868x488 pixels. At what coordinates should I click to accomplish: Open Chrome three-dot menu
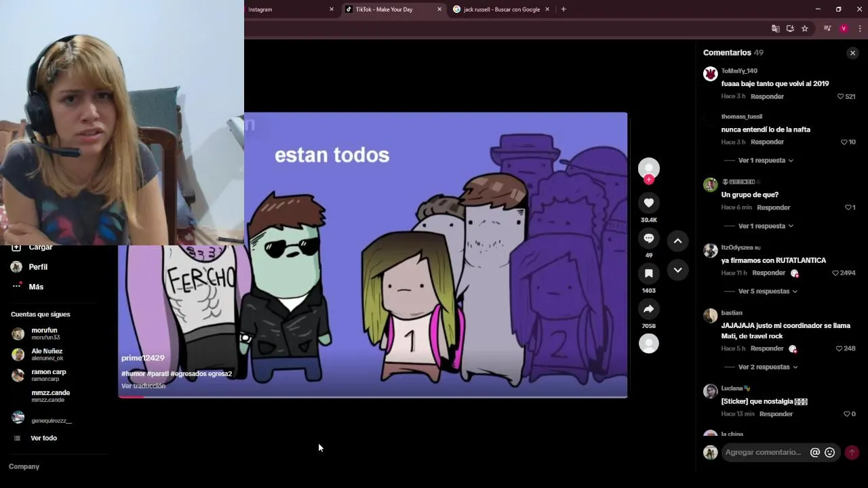[860, 28]
